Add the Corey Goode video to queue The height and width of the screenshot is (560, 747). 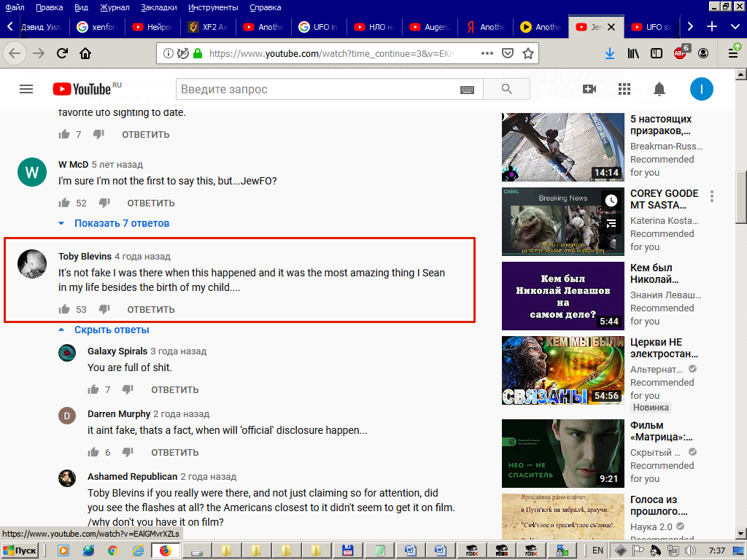pyautogui.click(x=611, y=223)
